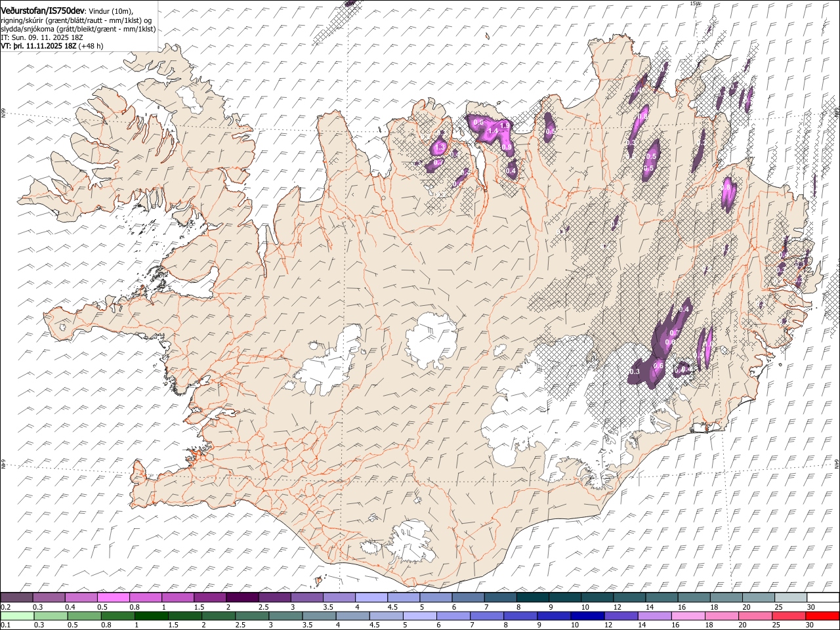This screenshot has height=630, width=840.
Task: Click the upper legend swatch between 0.2 and 0.3
Action: 16,597
